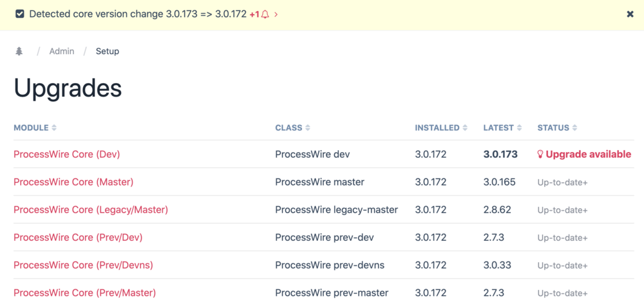
Task: Click the lightbulb icon beside Upgrade available
Action: [x=540, y=155]
